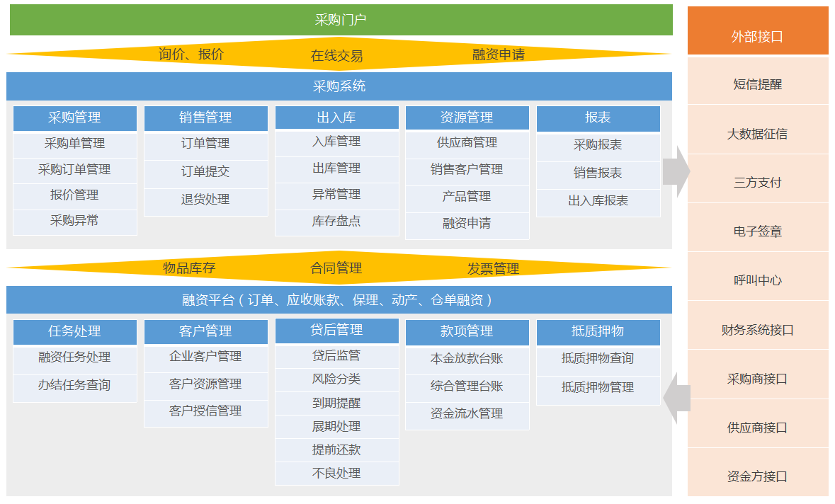Select the 融资平台 title bar
Viewport: 835px width, 504px height.
pos(339,300)
